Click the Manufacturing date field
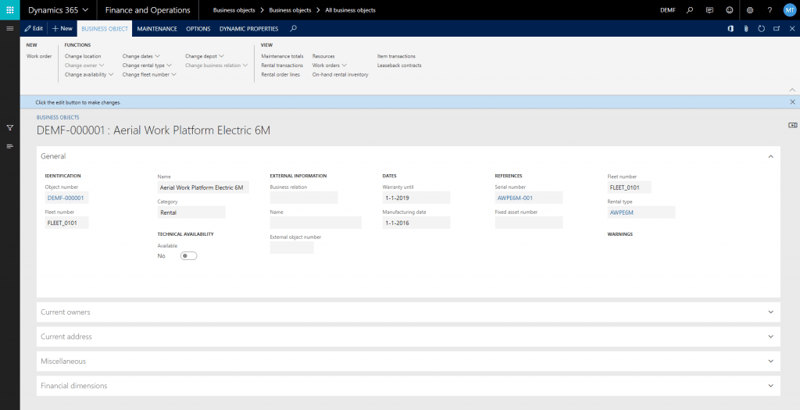The image size is (800, 410). (416, 223)
